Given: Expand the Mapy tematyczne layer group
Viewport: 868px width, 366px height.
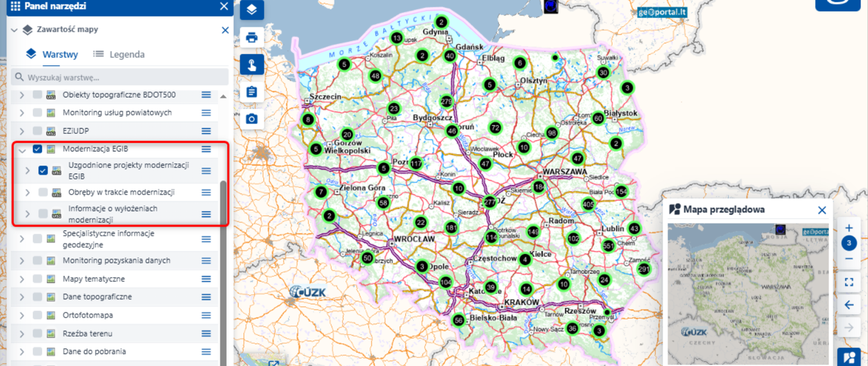Looking at the screenshot, I should click(x=22, y=279).
